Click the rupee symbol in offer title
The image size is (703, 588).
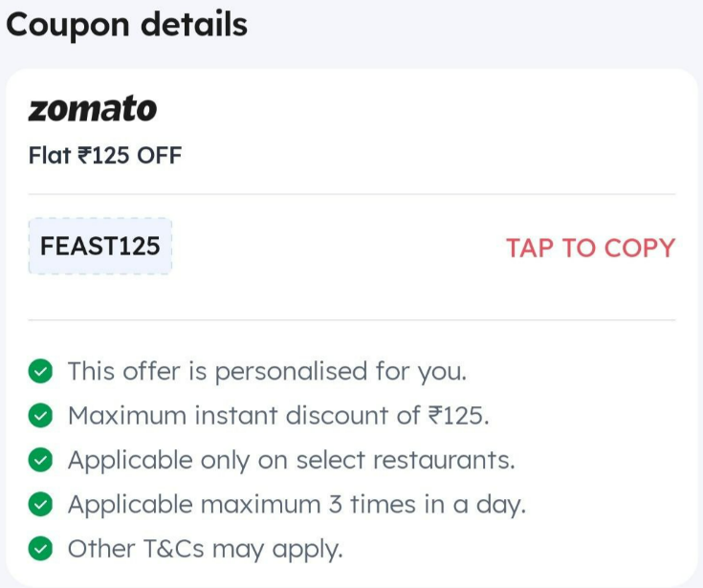pos(84,156)
